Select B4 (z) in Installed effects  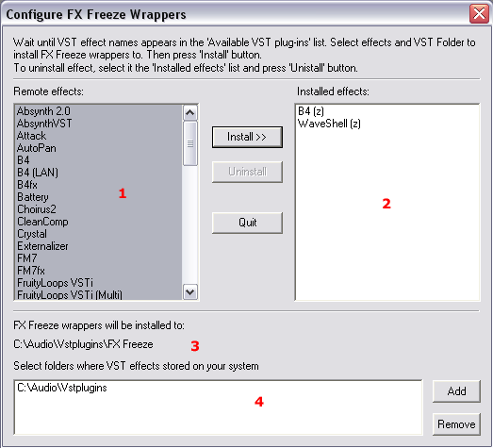(311, 111)
